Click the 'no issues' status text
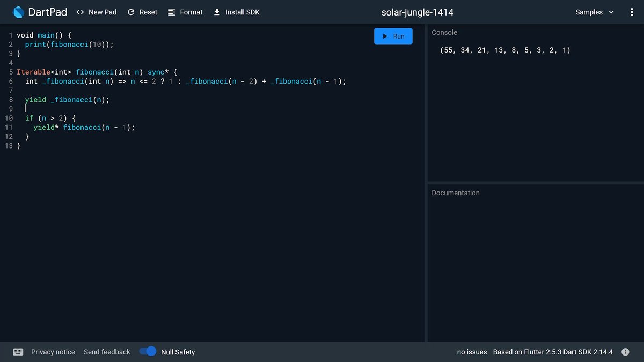 [472, 352]
